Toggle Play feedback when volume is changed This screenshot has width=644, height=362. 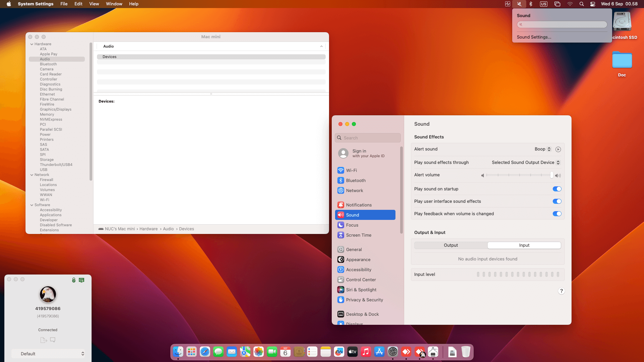pos(557,214)
